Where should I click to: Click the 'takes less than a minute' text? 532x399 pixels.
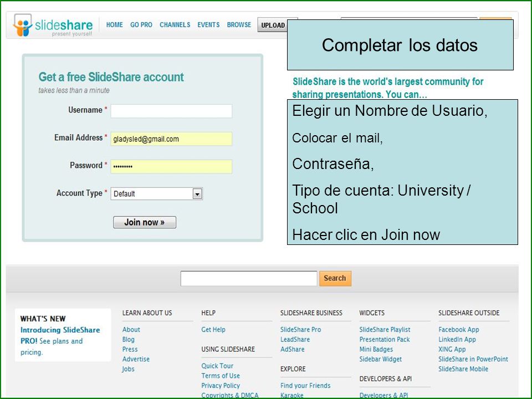pyautogui.click(x=74, y=90)
